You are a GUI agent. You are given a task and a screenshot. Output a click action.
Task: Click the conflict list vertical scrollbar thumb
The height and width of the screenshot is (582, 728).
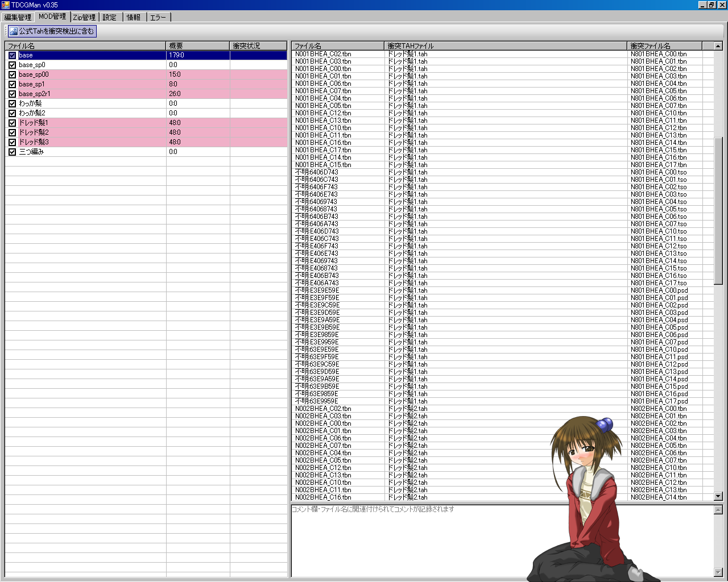click(x=718, y=210)
